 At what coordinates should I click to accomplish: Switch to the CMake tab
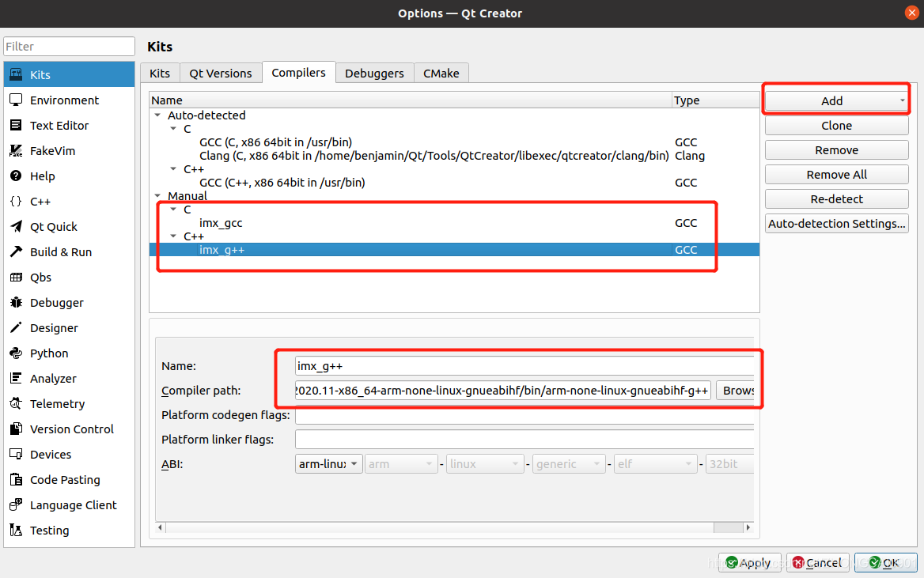(441, 73)
